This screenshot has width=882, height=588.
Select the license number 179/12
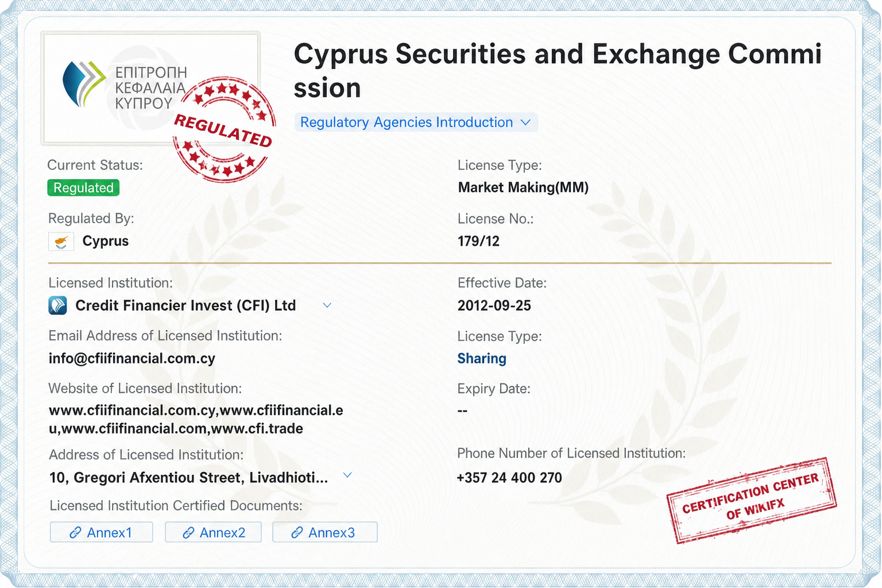pyautogui.click(x=478, y=241)
